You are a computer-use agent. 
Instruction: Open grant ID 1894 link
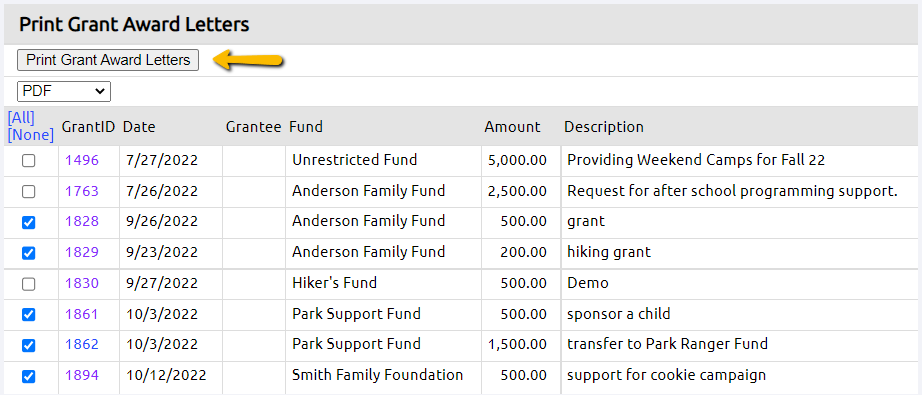[82, 375]
